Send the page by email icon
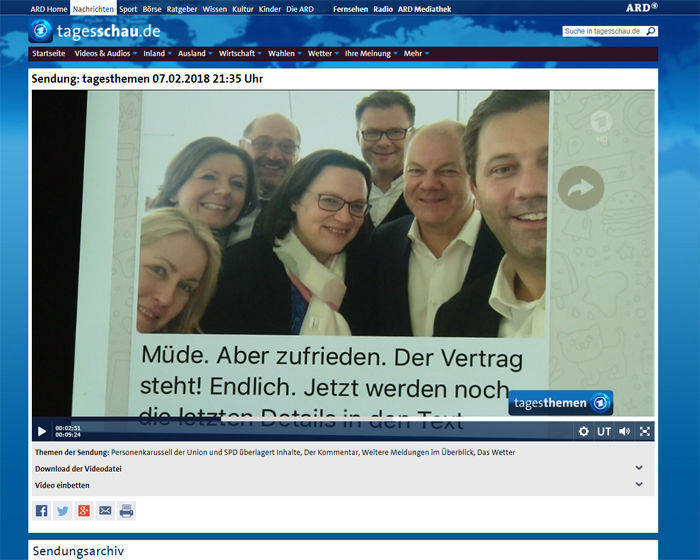The image size is (700, 560). 105,510
